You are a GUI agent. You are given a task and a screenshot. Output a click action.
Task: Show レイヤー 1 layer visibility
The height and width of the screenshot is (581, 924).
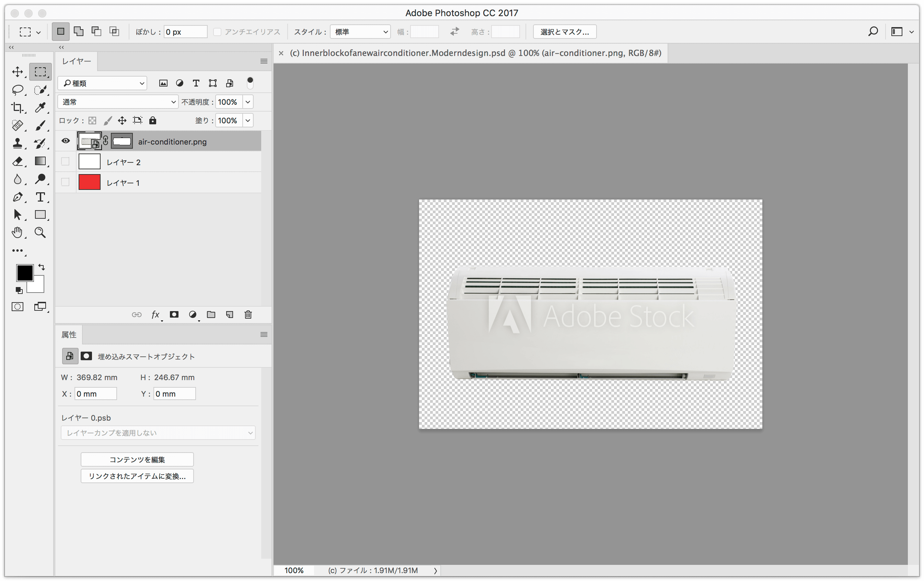65,182
